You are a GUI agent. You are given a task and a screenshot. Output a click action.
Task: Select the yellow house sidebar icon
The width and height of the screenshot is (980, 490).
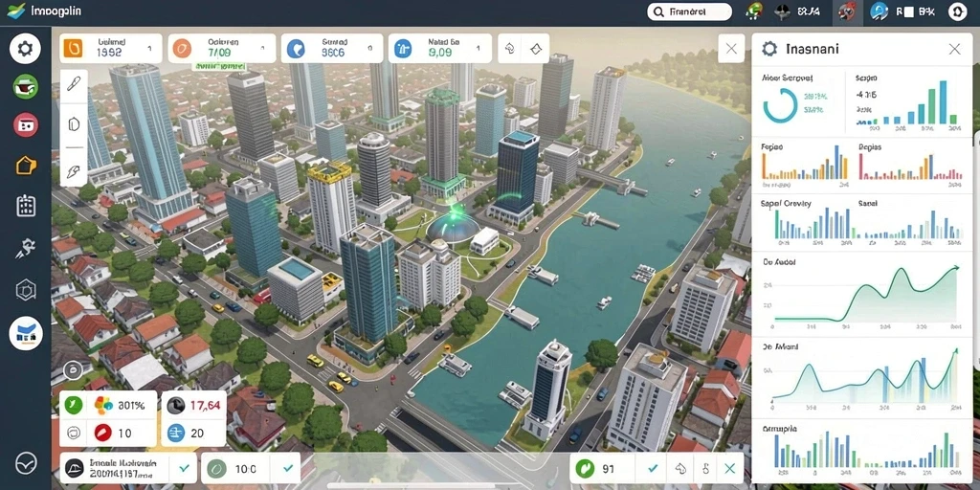click(x=26, y=166)
